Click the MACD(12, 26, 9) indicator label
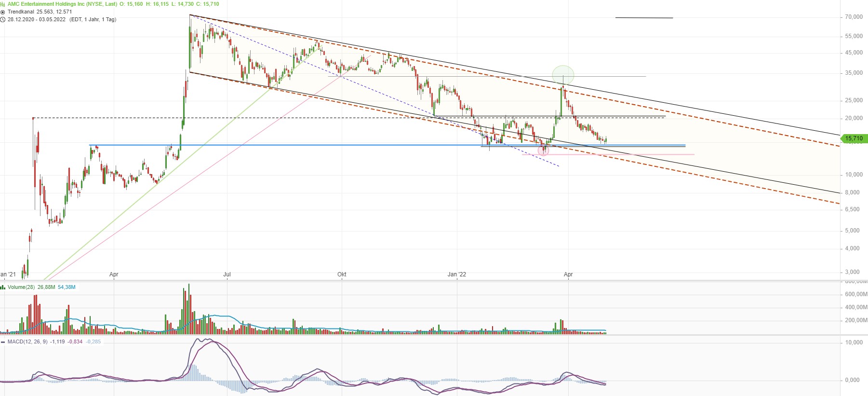Image resolution: width=868 pixels, height=396 pixels. click(x=27, y=341)
